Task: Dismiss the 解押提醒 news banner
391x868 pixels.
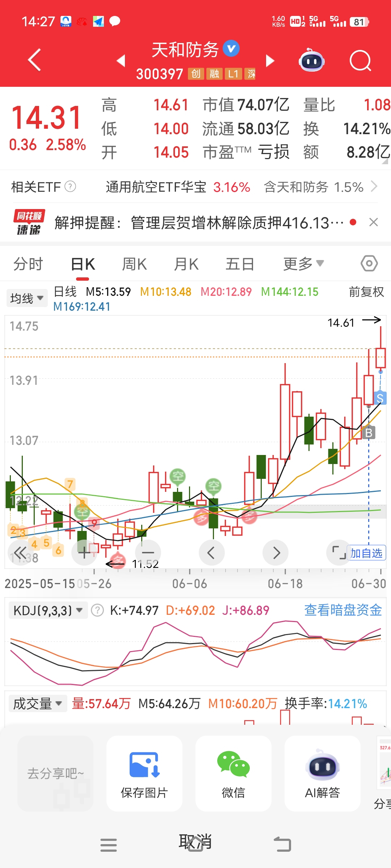Action: [x=374, y=222]
